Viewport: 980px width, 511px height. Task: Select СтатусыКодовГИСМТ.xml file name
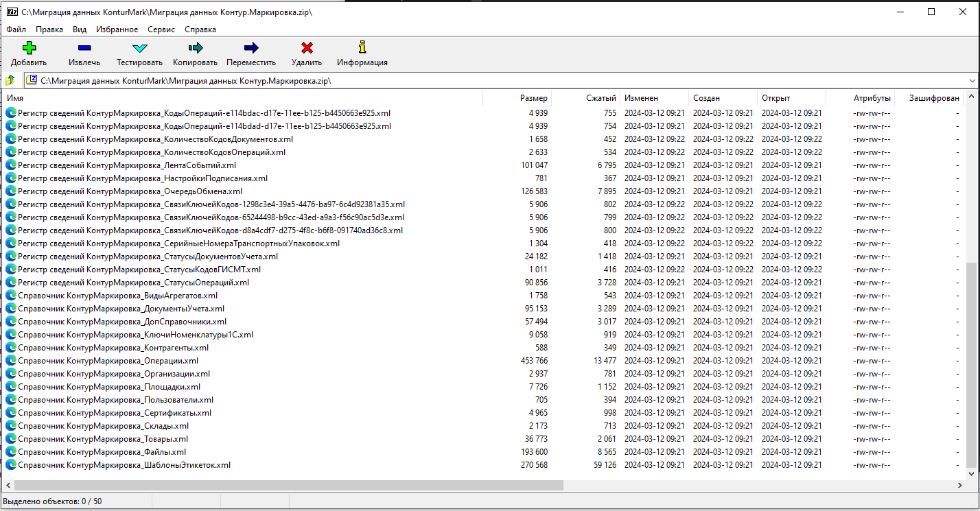point(139,270)
